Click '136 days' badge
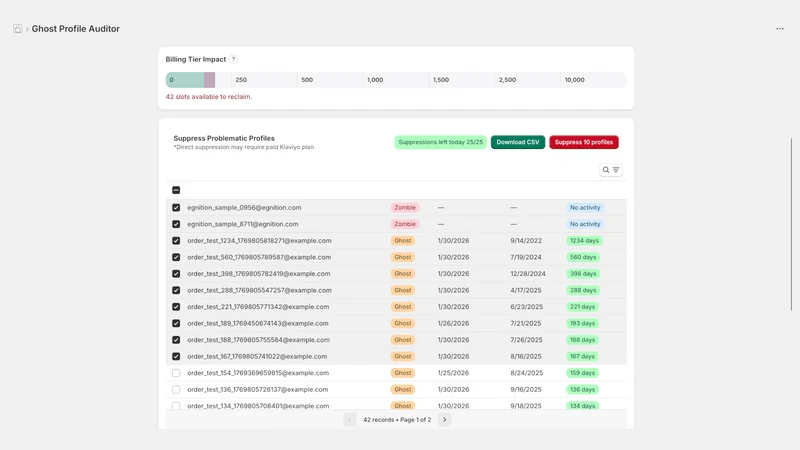Screen dimensions: 800x450 582,389
